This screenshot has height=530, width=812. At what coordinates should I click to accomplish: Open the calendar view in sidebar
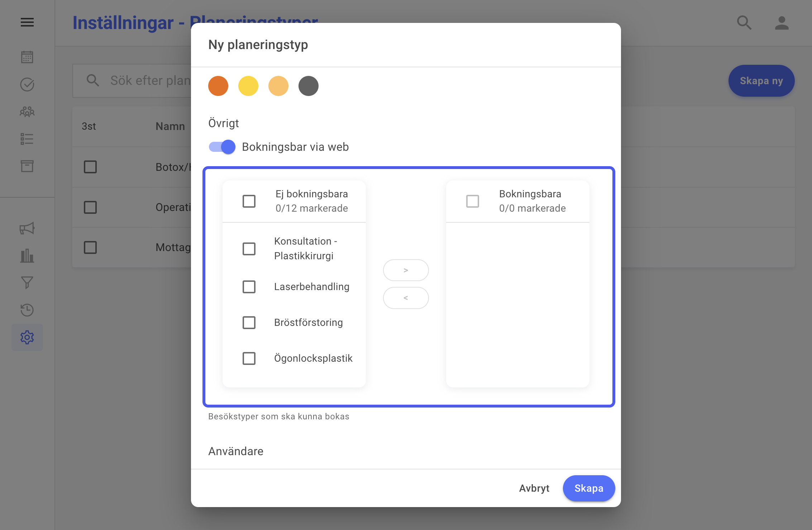(27, 57)
